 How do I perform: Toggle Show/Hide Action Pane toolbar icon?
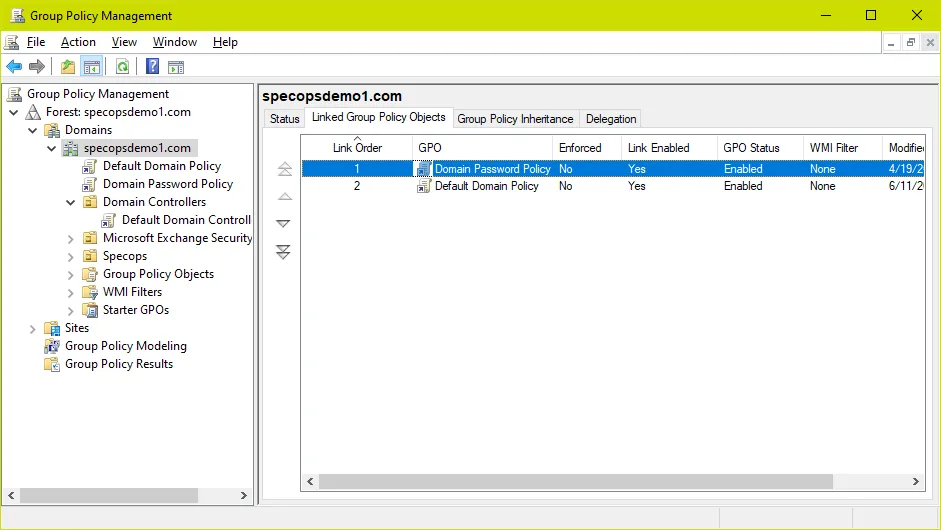click(176, 67)
